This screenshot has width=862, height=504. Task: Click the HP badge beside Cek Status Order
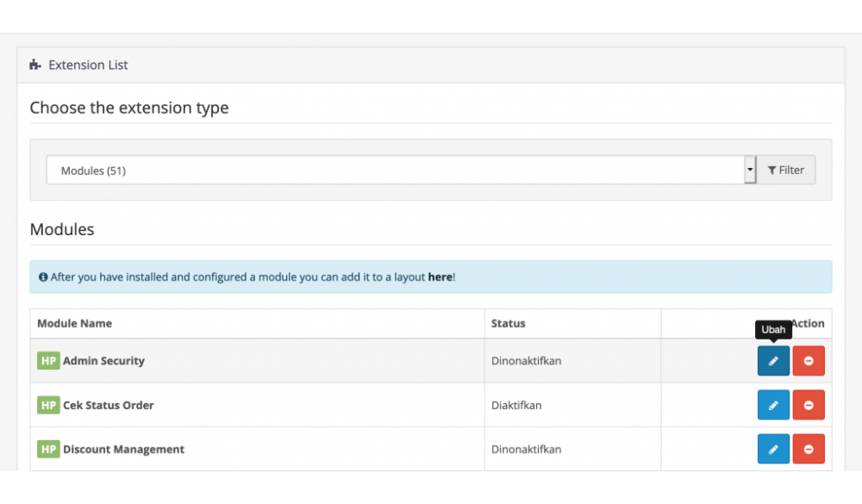pyautogui.click(x=48, y=405)
